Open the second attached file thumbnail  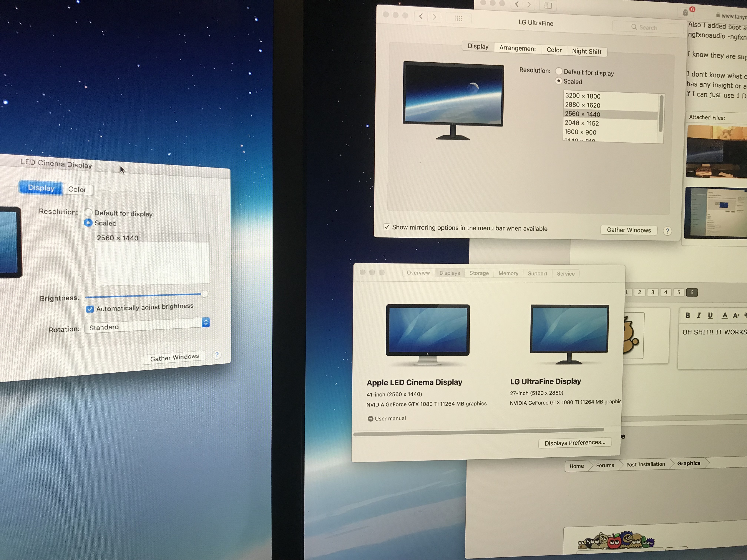click(x=716, y=213)
